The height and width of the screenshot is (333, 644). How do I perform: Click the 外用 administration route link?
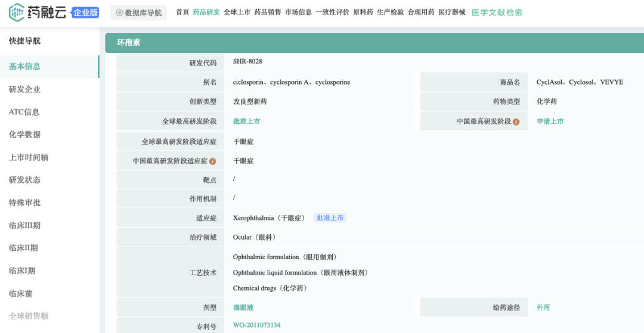[x=543, y=307]
